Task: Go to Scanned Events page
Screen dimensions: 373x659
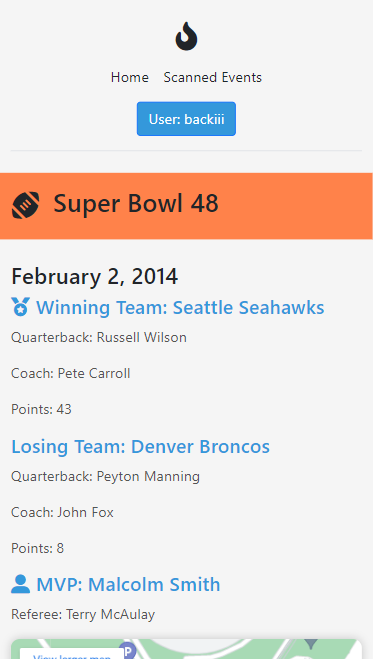Action: coord(213,77)
